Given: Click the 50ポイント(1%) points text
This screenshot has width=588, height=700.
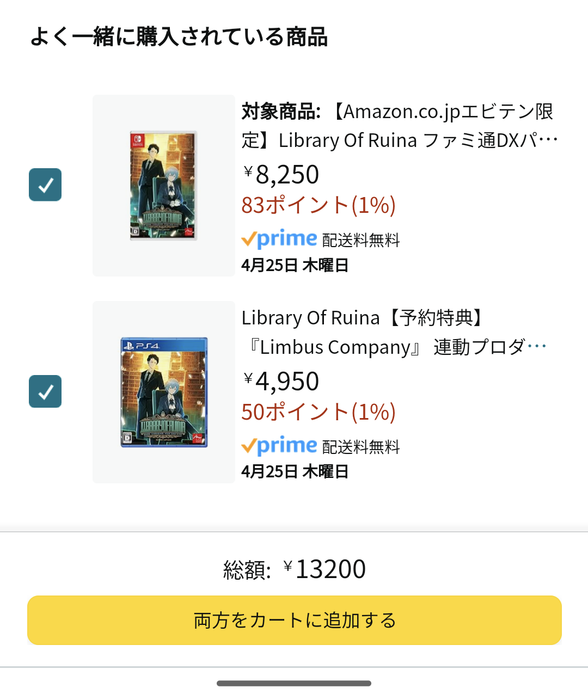Looking at the screenshot, I should point(318,412).
